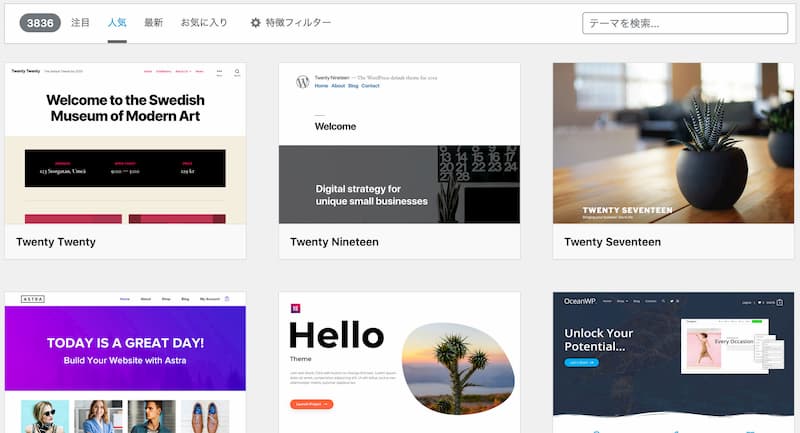
Task: Open the 注目 (Featured) tab
Action: [80, 22]
